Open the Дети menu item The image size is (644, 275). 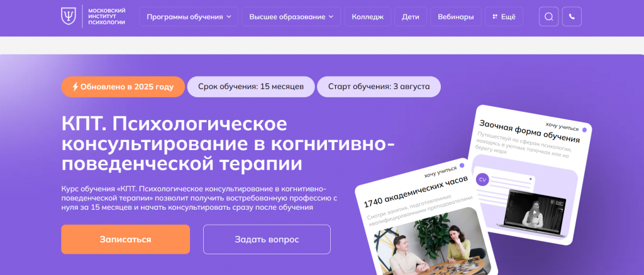411,17
